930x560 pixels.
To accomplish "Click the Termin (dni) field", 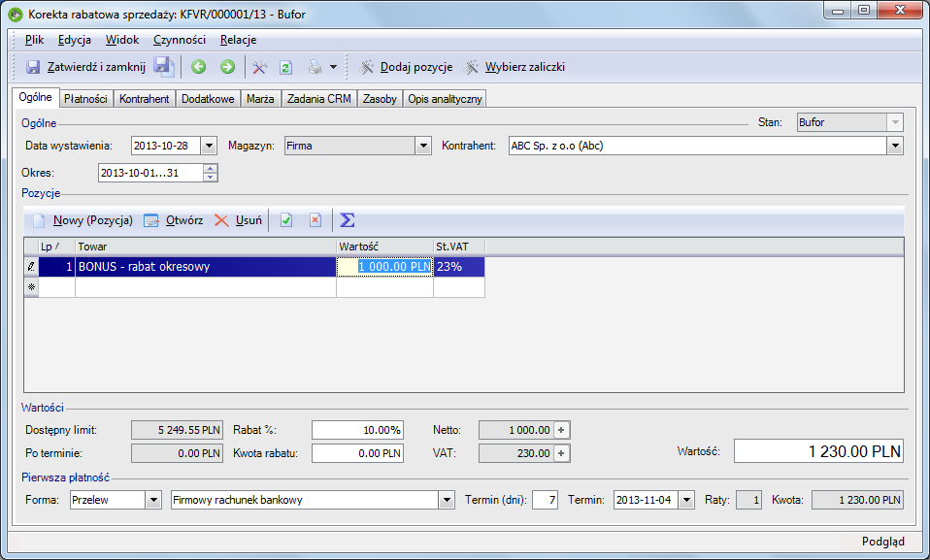I will [545, 500].
